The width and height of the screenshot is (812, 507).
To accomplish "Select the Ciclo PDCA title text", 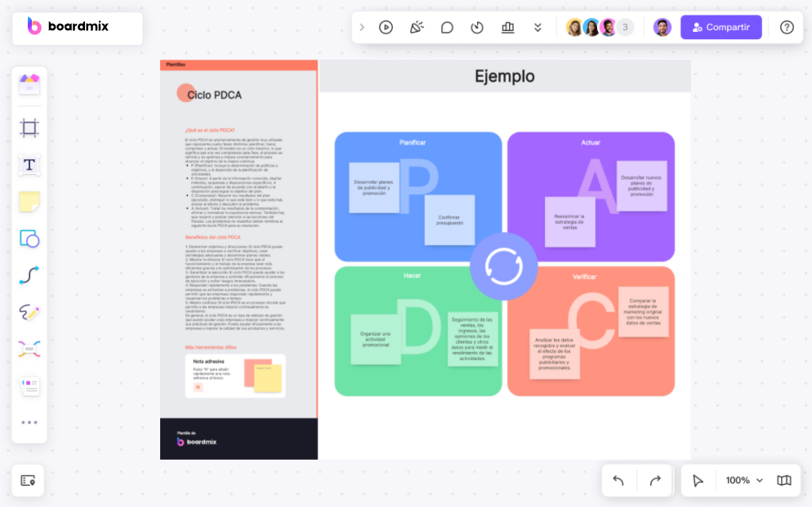I will (214, 96).
